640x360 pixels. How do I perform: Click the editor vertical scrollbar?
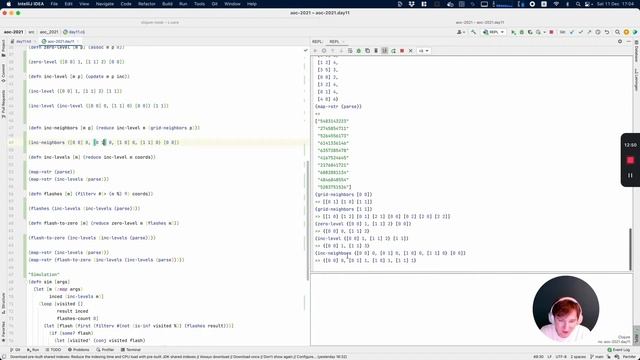point(307,220)
